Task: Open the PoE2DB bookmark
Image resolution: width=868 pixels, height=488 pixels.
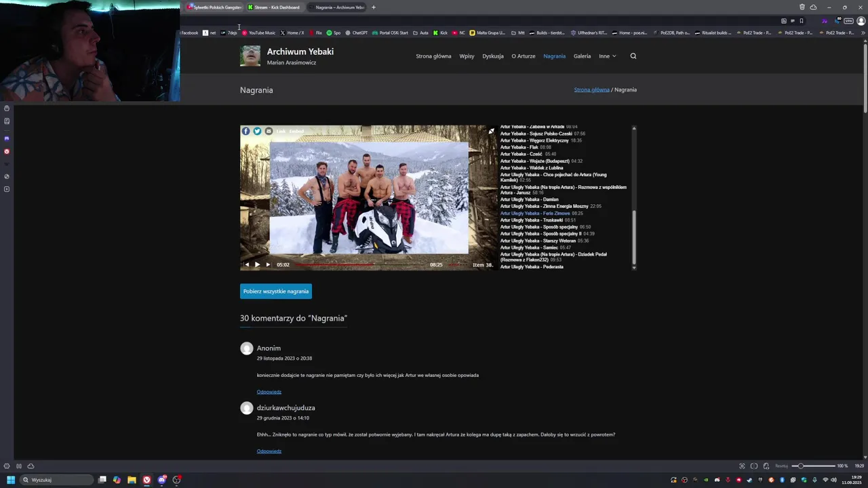Action: click(671, 33)
